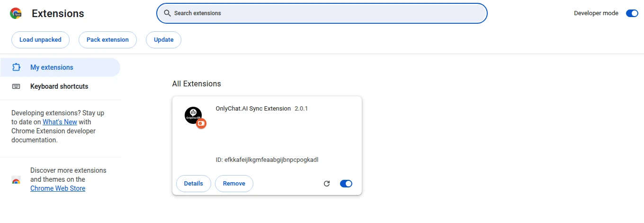
Task: Click the Update button
Action: (163, 40)
